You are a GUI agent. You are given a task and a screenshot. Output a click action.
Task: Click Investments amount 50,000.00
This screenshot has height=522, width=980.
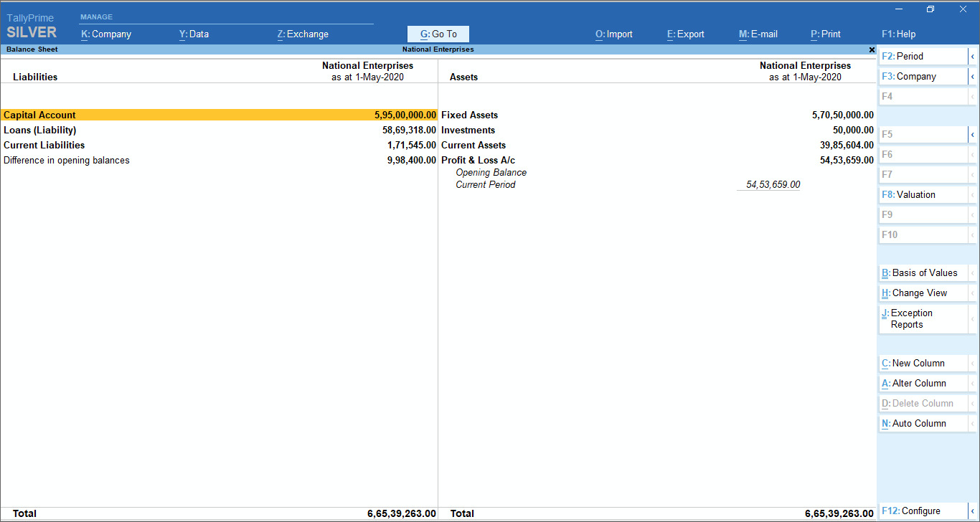853,130
